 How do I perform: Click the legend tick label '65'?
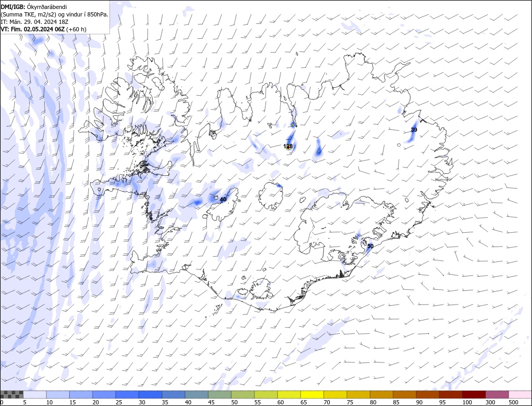point(304,402)
